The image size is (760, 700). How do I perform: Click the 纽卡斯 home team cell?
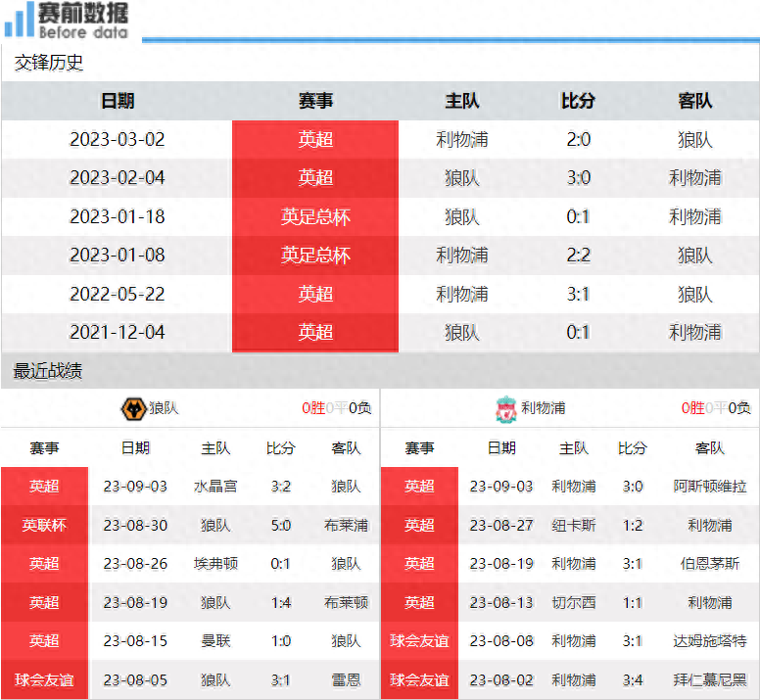coord(573,525)
